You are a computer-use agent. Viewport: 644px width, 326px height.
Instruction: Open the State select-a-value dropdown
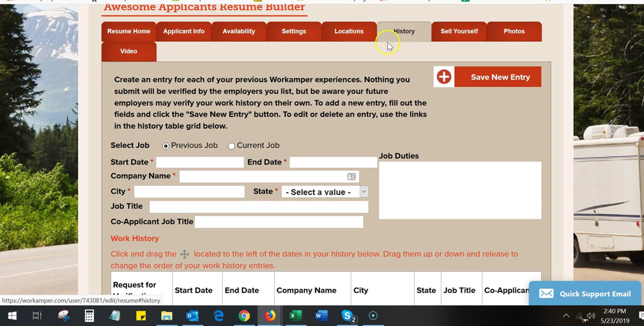pos(321,192)
